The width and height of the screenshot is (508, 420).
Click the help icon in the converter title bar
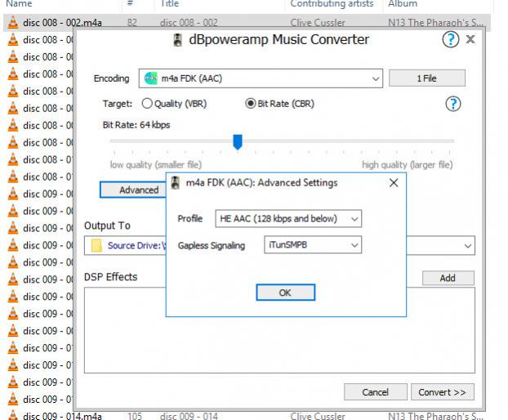(451, 40)
